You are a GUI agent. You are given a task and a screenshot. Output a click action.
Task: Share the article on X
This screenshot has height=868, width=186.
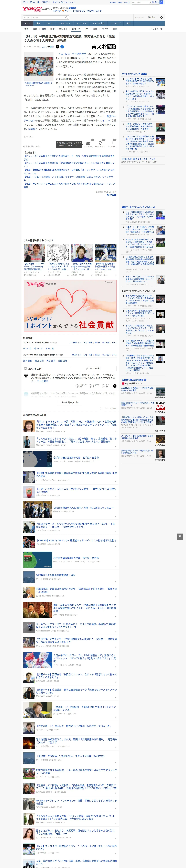57,47
